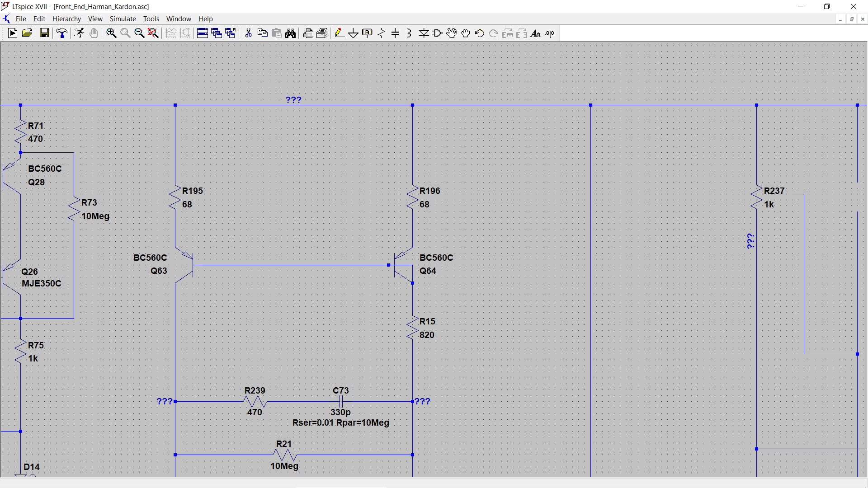Click the R75 resistor label

36,345
